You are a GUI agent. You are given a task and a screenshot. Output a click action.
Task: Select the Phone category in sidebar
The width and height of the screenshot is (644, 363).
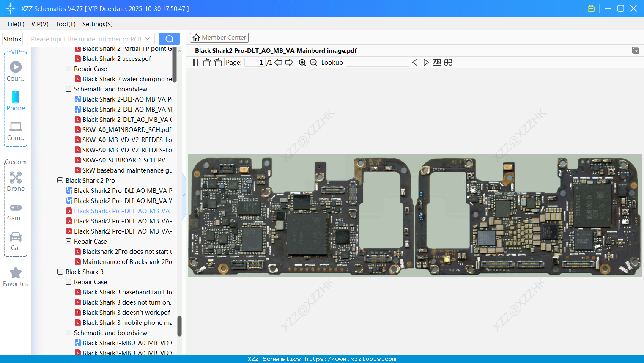[x=16, y=102]
